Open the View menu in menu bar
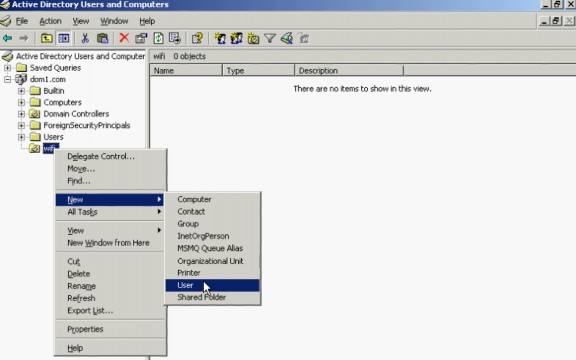The height and width of the screenshot is (360, 576). [x=80, y=21]
